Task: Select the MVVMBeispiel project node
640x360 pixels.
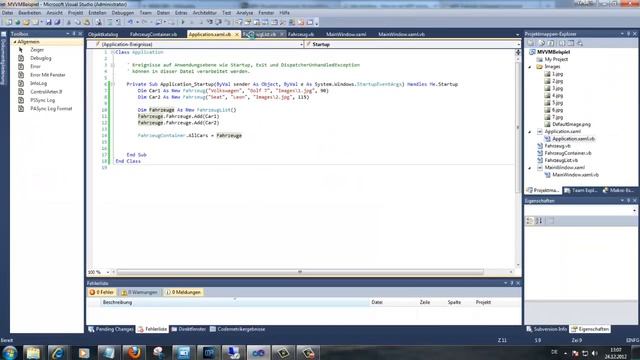Action: 553,52
